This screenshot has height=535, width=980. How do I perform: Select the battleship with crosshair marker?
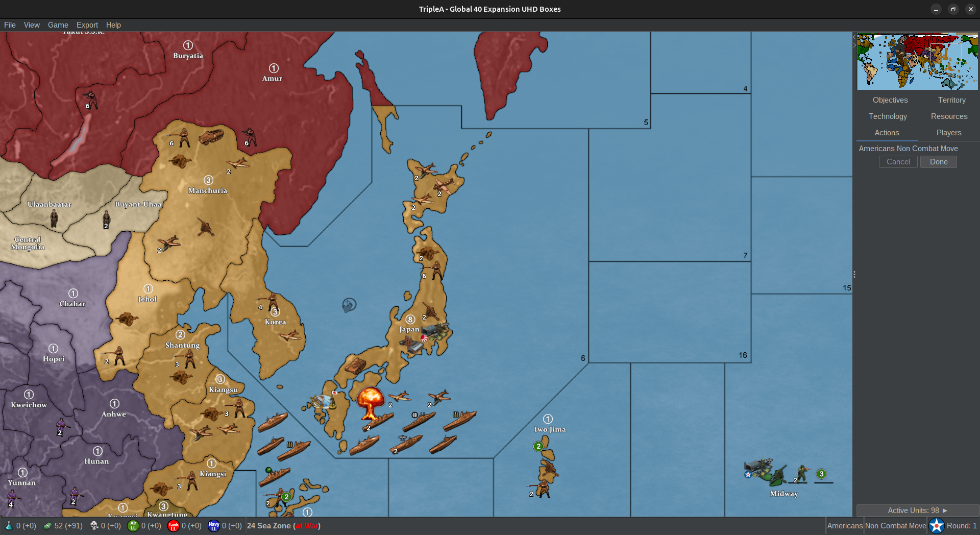pyautogui.click(x=419, y=422)
